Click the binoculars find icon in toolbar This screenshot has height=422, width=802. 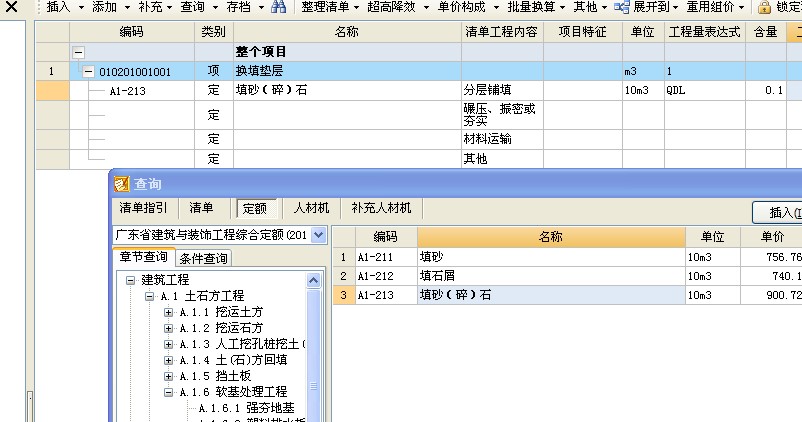pos(279,7)
